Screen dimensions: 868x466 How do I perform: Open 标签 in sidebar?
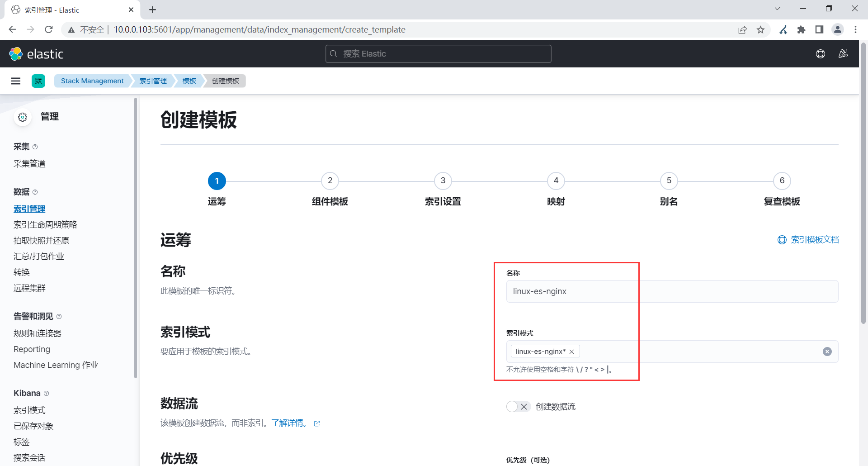pyautogui.click(x=22, y=442)
